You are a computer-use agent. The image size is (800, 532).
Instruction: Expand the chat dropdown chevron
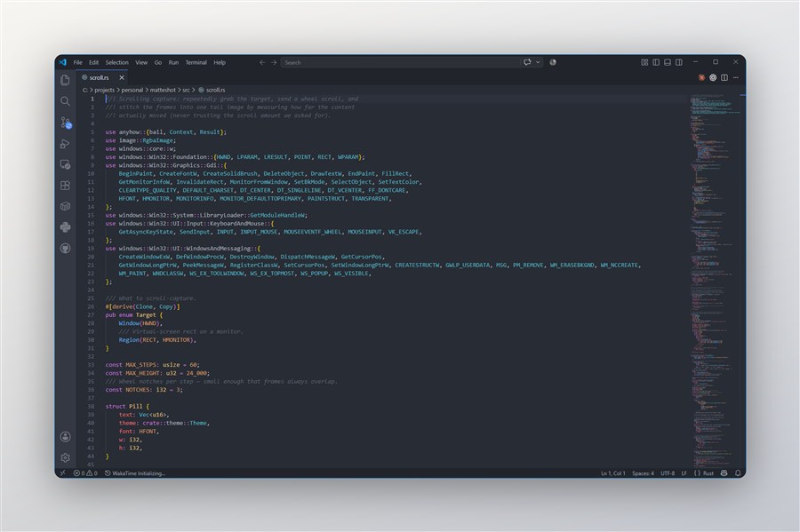(538, 62)
